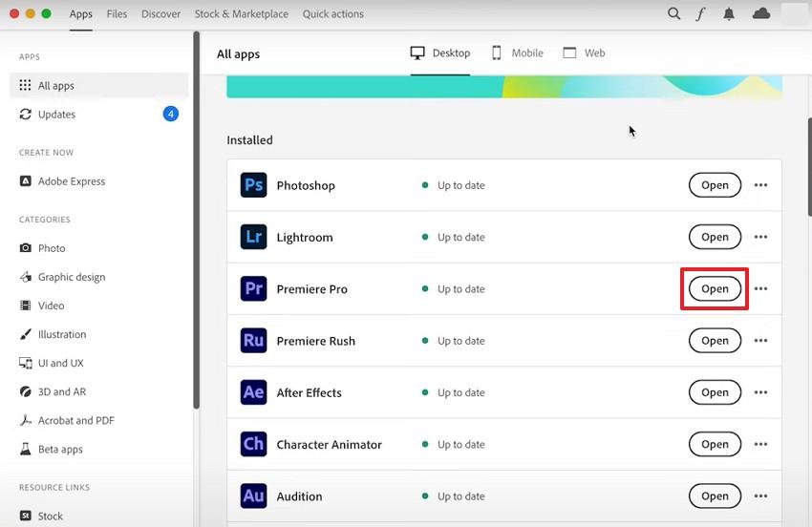Click the Premiere Pro Pr app icon
This screenshot has width=812, height=527.
pos(254,288)
